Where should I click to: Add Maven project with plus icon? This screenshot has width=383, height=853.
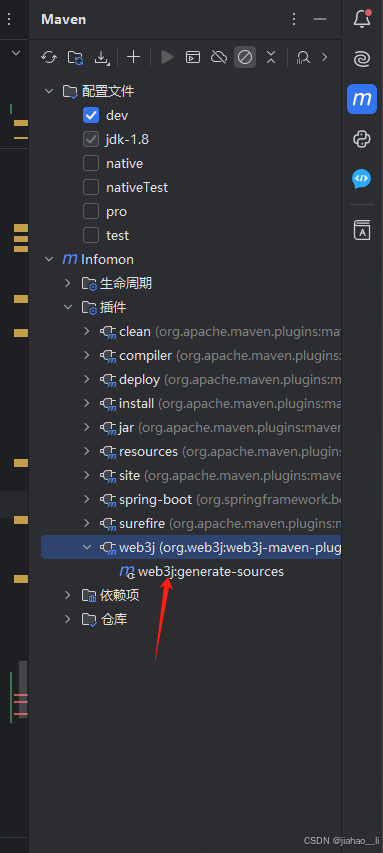(x=133, y=57)
